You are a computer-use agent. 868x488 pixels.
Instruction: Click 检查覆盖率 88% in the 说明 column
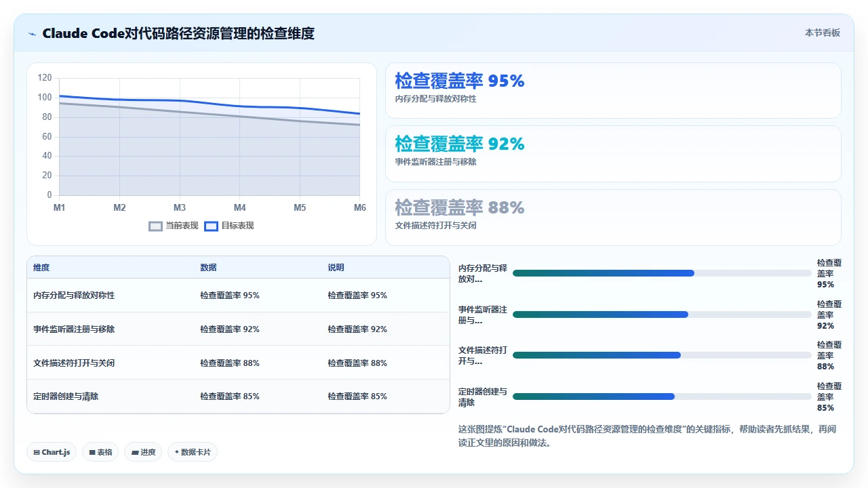pyautogui.click(x=357, y=363)
